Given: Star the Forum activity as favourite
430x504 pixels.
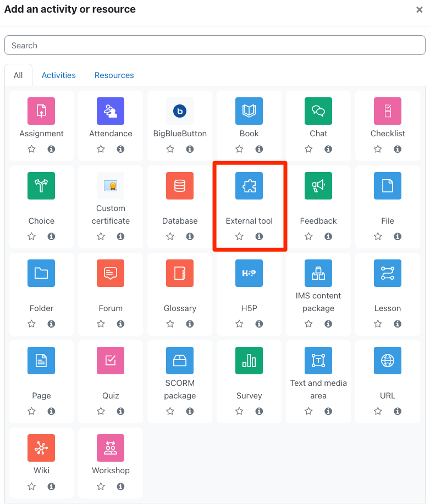Looking at the screenshot, I should (101, 324).
